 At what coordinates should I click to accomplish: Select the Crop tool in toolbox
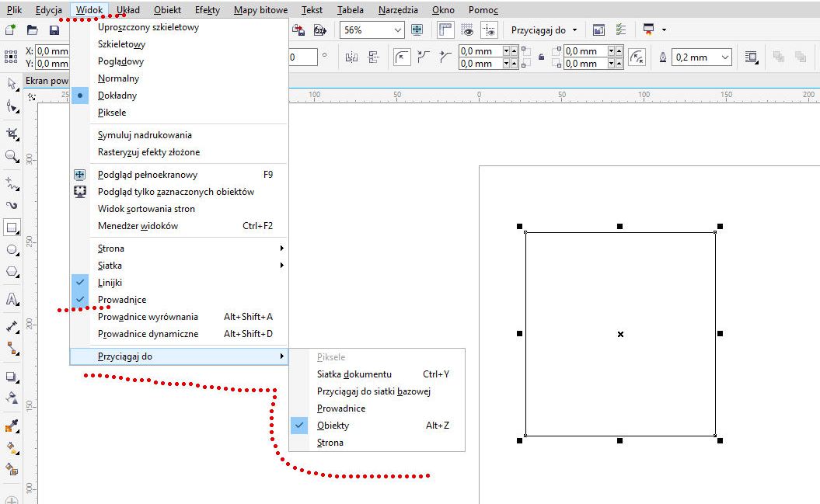point(12,133)
